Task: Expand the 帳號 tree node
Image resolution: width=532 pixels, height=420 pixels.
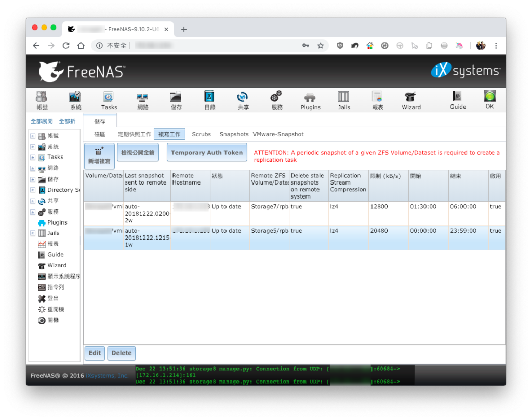Action: click(33, 136)
